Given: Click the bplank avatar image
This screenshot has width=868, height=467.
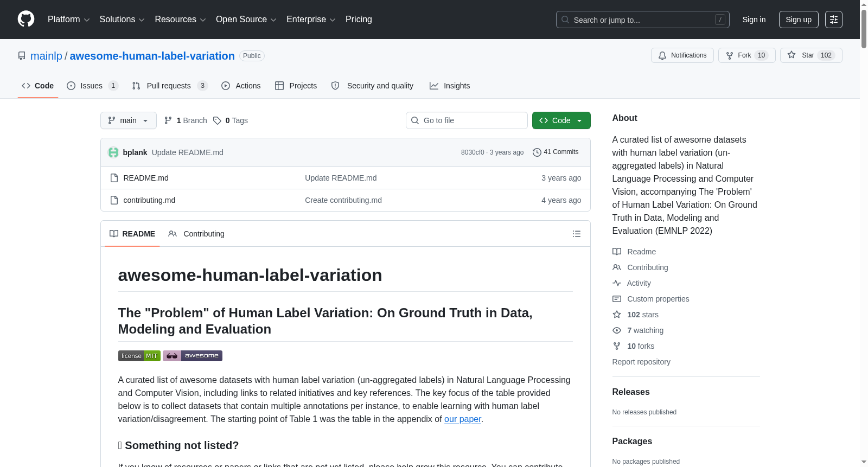Looking at the screenshot, I should point(113,152).
